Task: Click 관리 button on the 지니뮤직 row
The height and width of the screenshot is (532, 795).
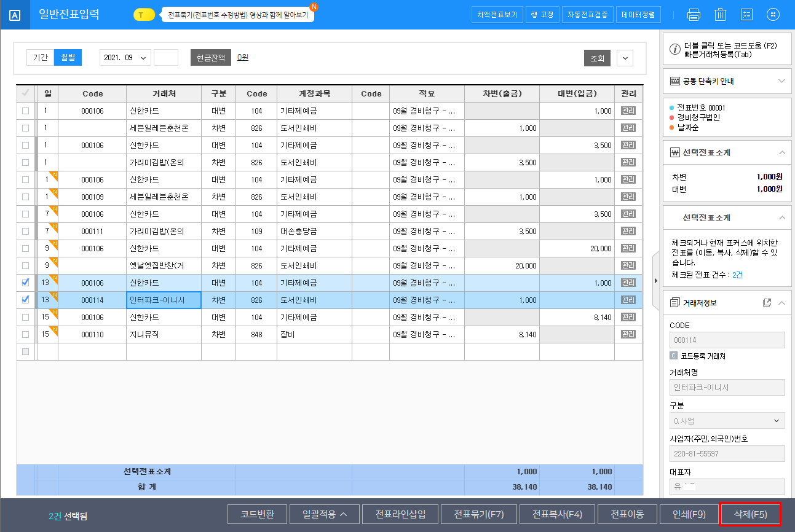Action: [628, 334]
